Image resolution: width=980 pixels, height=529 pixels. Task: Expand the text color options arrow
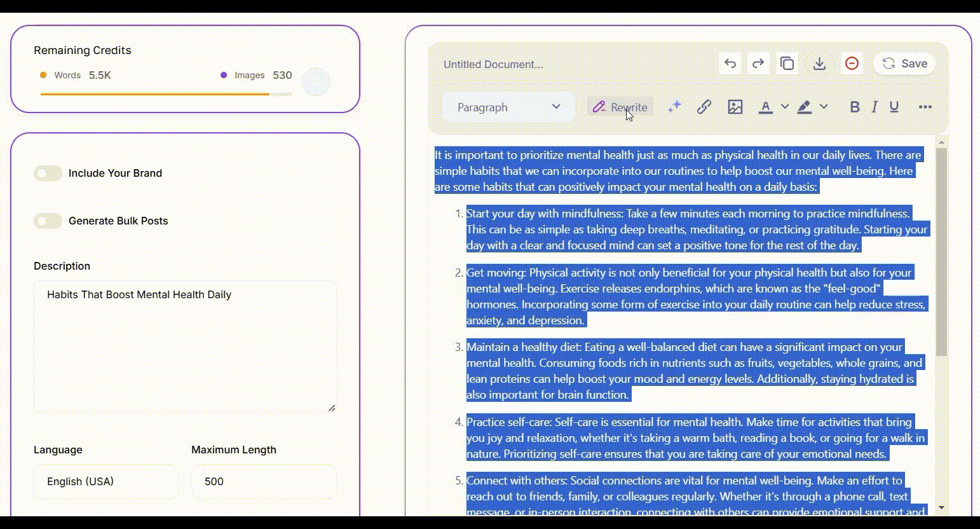[x=785, y=107]
